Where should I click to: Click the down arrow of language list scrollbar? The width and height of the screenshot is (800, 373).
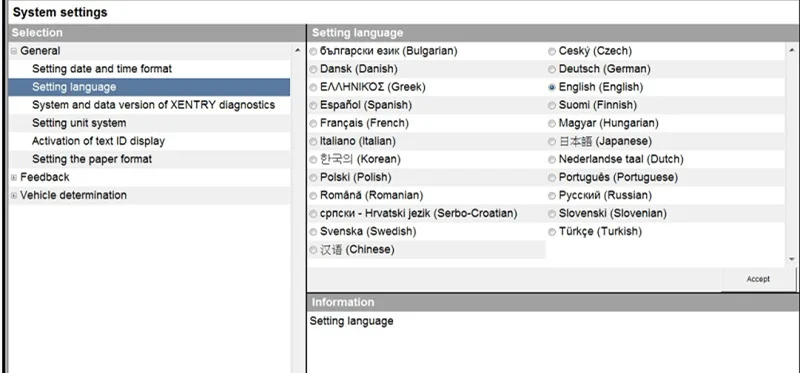(792, 260)
